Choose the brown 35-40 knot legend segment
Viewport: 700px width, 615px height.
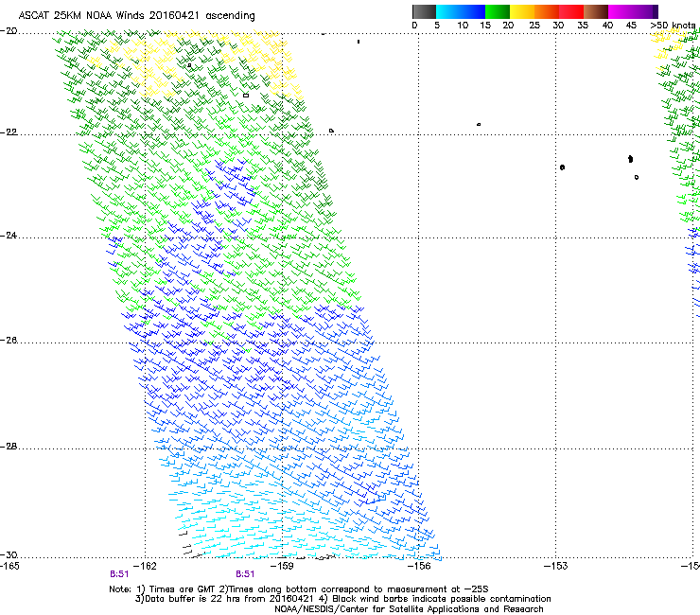596,11
